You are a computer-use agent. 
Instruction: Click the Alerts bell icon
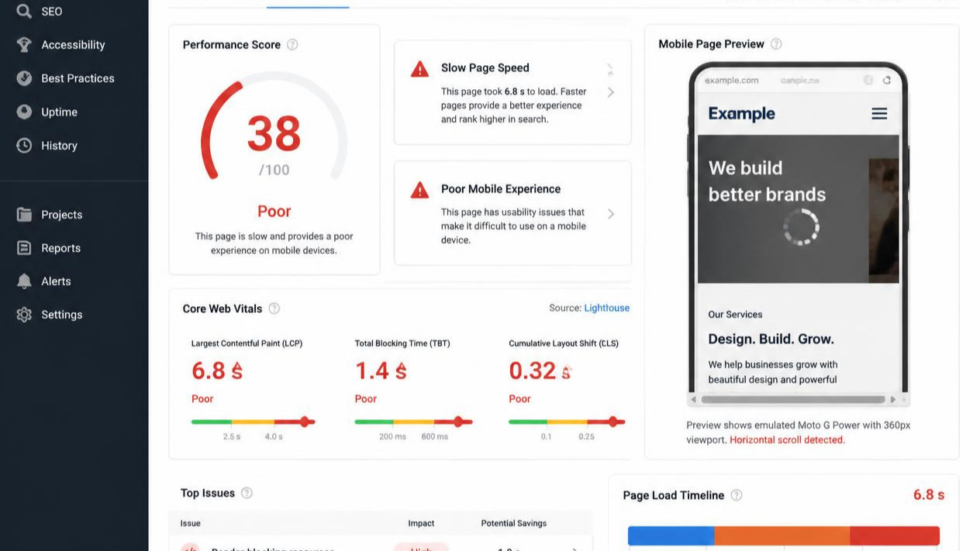coord(24,281)
